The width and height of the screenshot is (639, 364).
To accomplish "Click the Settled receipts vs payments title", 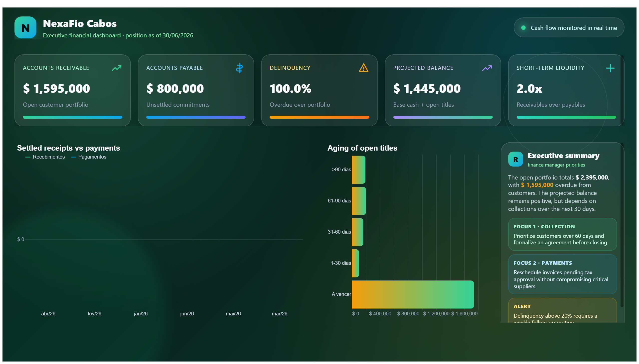I will tap(69, 148).
